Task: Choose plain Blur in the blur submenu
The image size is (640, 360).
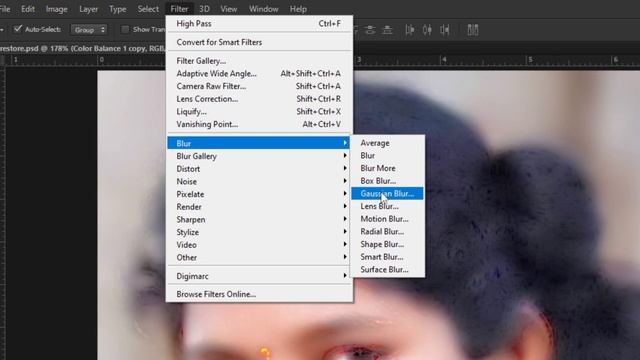Action: 387,156
